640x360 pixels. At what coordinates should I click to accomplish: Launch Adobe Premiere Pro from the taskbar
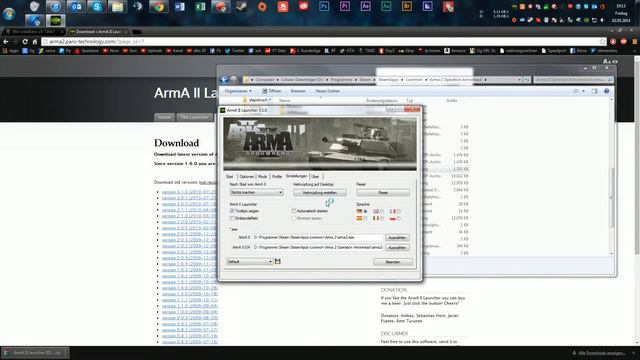click(x=345, y=7)
